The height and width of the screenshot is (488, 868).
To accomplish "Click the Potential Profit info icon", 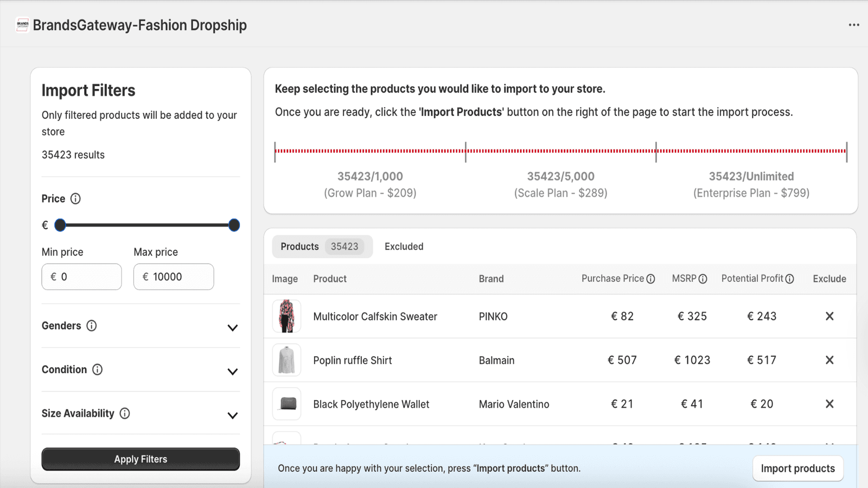I will (790, 278).
